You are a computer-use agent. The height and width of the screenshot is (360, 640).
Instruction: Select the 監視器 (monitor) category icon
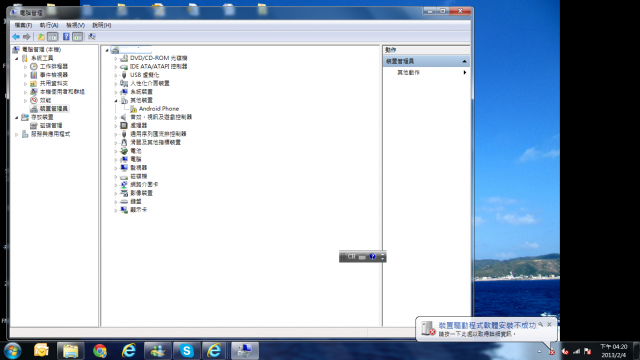click(x=124, y=167)
